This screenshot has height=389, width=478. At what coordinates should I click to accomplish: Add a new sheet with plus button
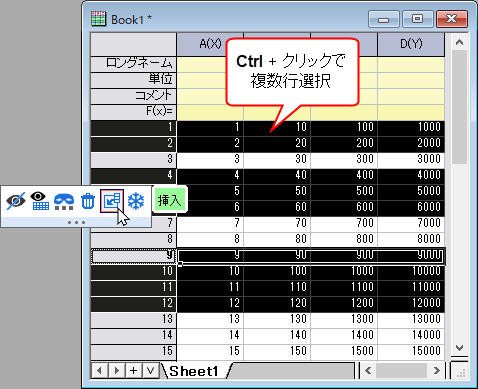coord(134,371)
